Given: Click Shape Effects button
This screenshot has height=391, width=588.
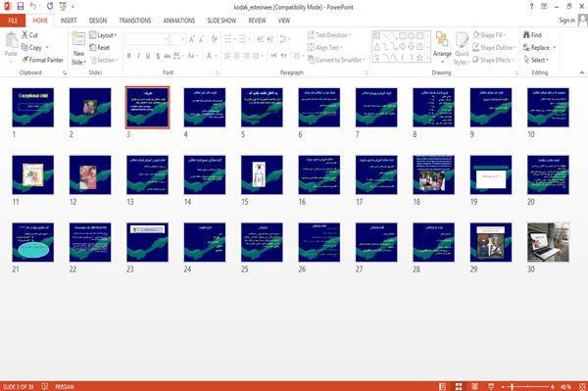Looking at the screenshot, I should 494,60.
